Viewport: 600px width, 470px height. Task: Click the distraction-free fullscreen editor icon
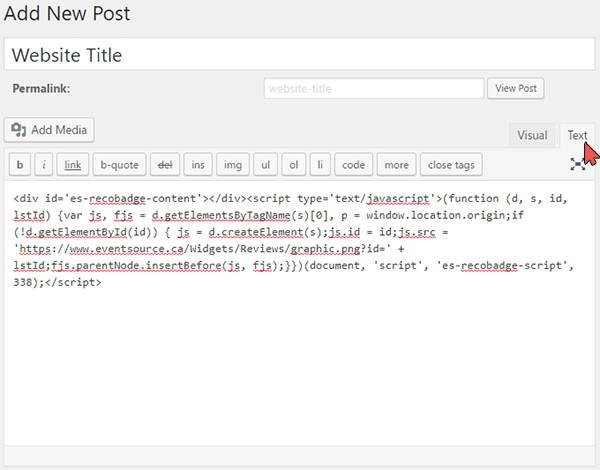577,164
